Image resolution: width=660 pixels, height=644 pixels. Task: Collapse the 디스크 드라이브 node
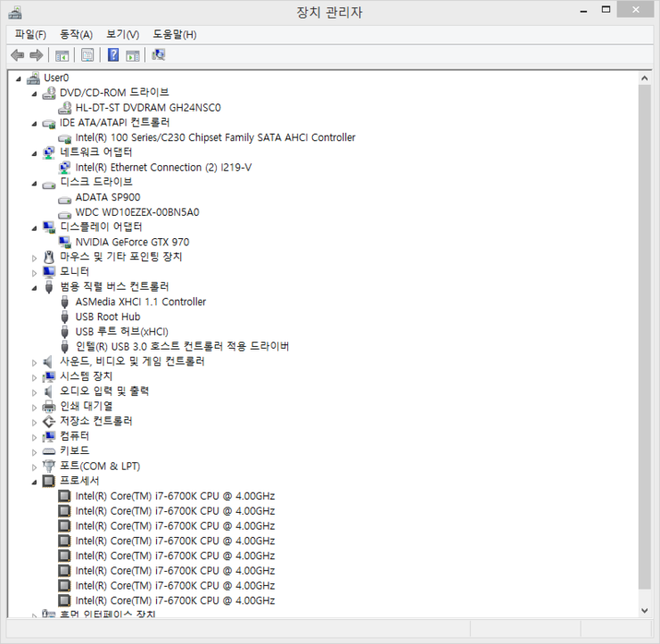point(34,184)
